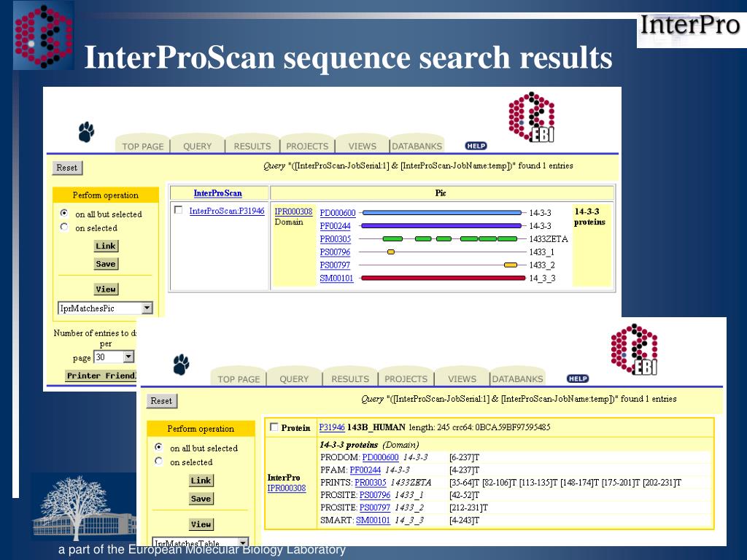Click Reset button in lower window

161,401
